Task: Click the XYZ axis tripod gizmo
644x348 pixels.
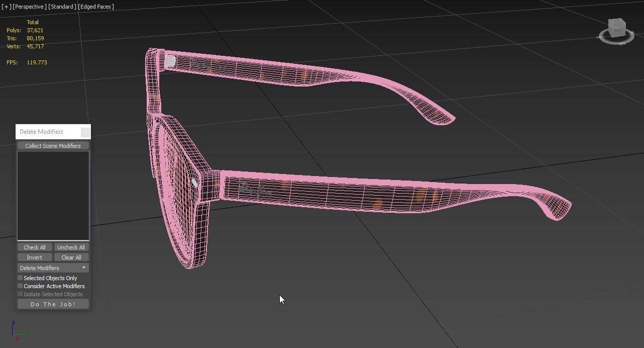Action: [18, 331]
